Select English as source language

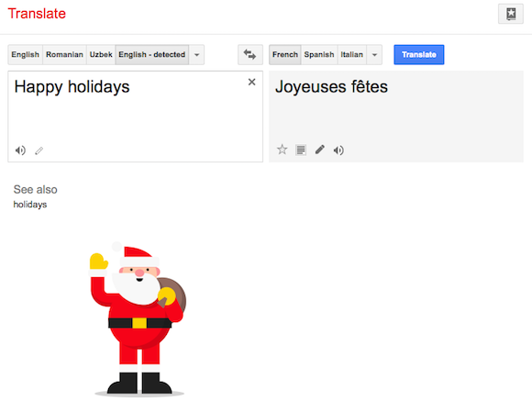pyautogui.click(x=26, y=55)
